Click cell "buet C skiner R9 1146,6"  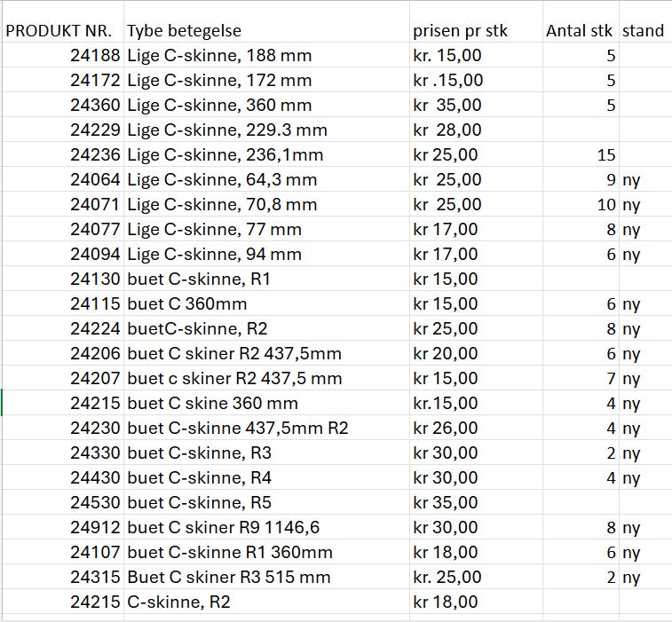223,528
